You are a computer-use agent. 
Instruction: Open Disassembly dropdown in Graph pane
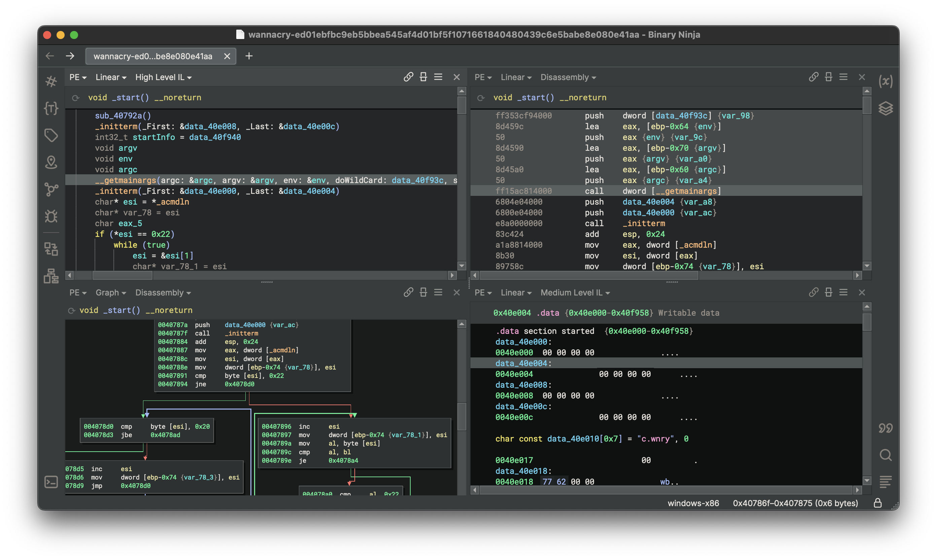[163, 293]
